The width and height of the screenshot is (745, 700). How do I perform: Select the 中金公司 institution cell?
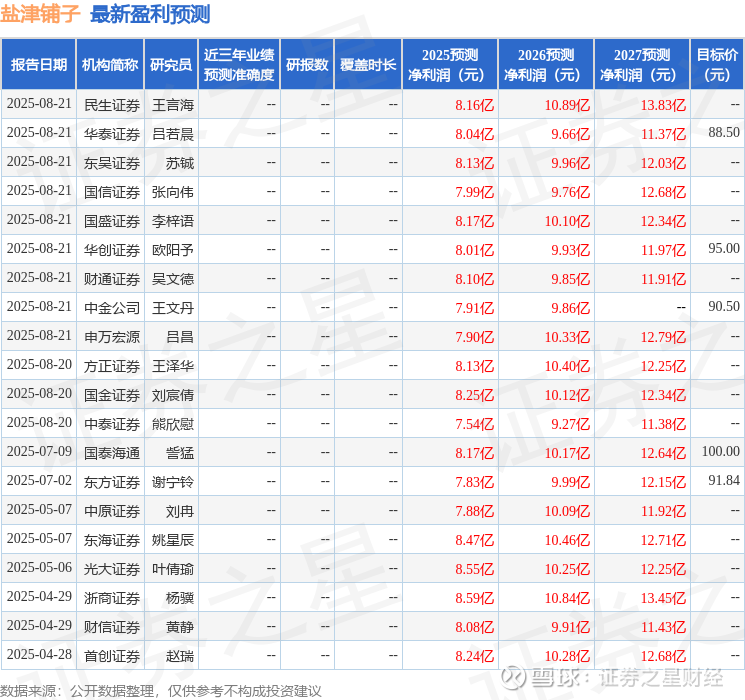click(112, 308)
